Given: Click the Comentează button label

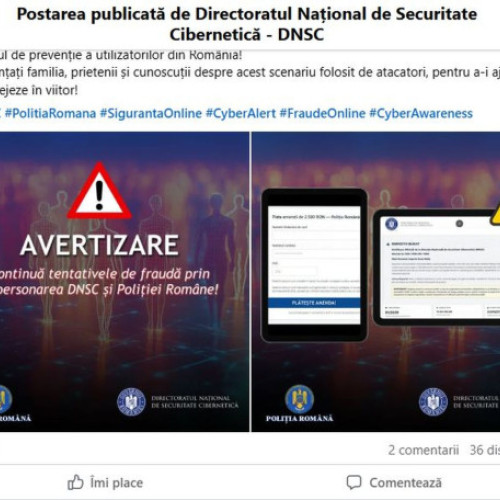Looking at the screenshot, I should coord(405,483).
